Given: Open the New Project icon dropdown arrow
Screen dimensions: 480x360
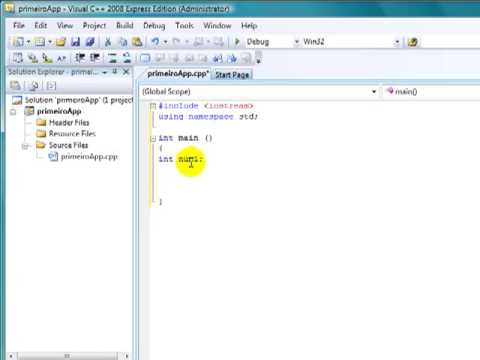Looking at the screenshot, I should 28,42.
